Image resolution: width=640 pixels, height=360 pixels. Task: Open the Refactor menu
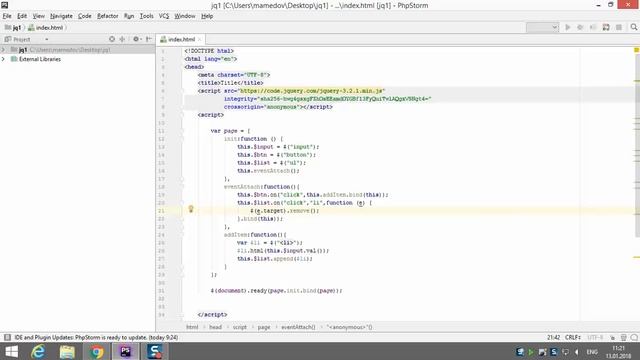point(108,16)
